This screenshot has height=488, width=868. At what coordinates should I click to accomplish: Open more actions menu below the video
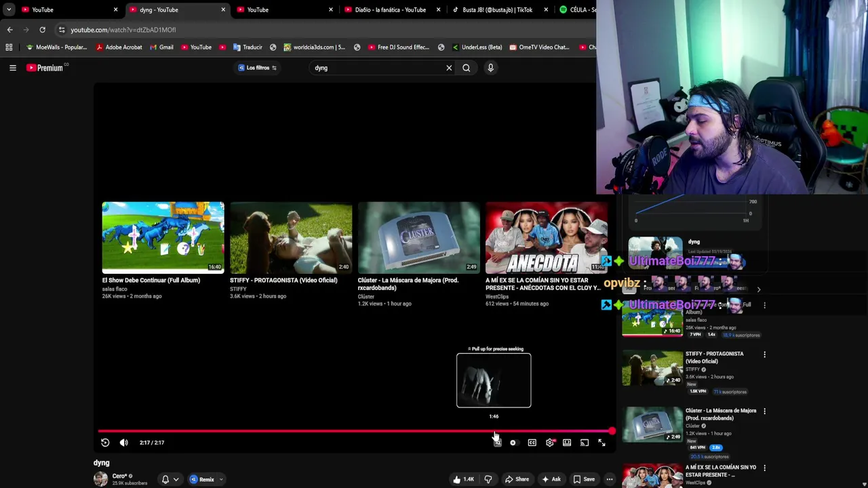(610, 479)
